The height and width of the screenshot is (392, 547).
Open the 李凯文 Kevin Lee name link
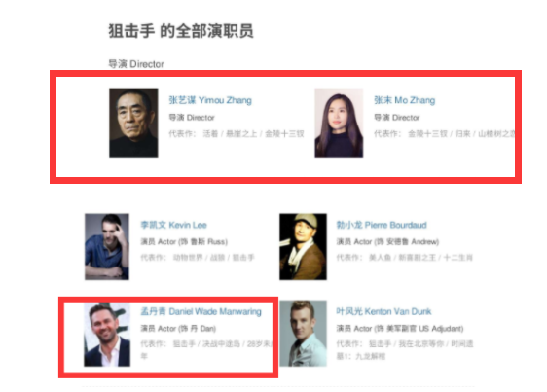[x=173, y=225]
